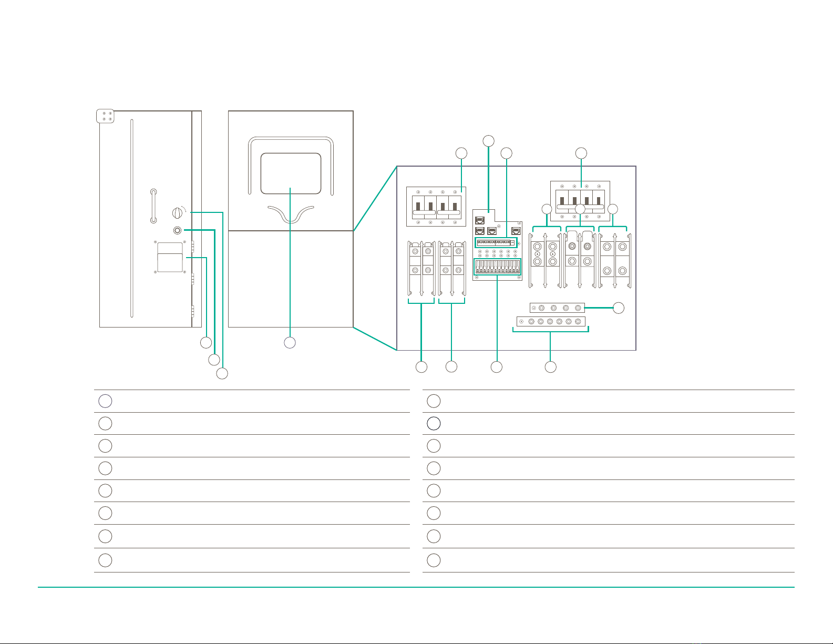Screen dimensions: 833x644
Task: Select the leftmost pair of fuse holders
Action: (422, 268)
